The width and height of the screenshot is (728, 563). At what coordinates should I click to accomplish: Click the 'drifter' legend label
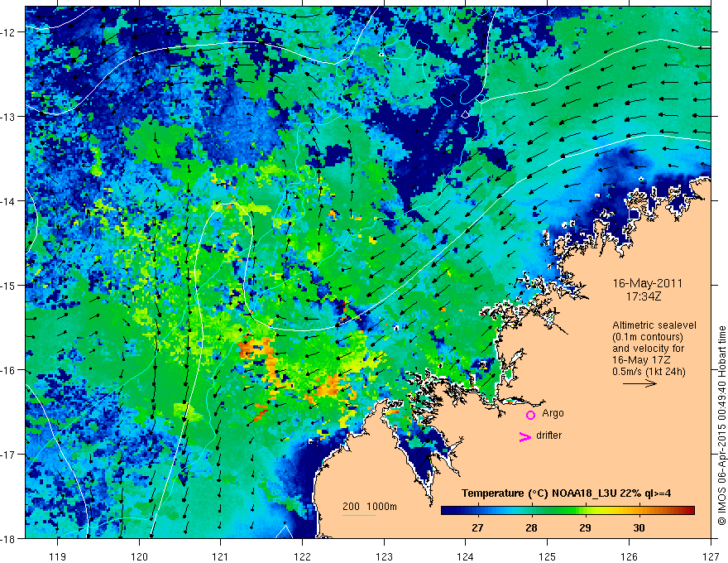(x=548, y=435)
